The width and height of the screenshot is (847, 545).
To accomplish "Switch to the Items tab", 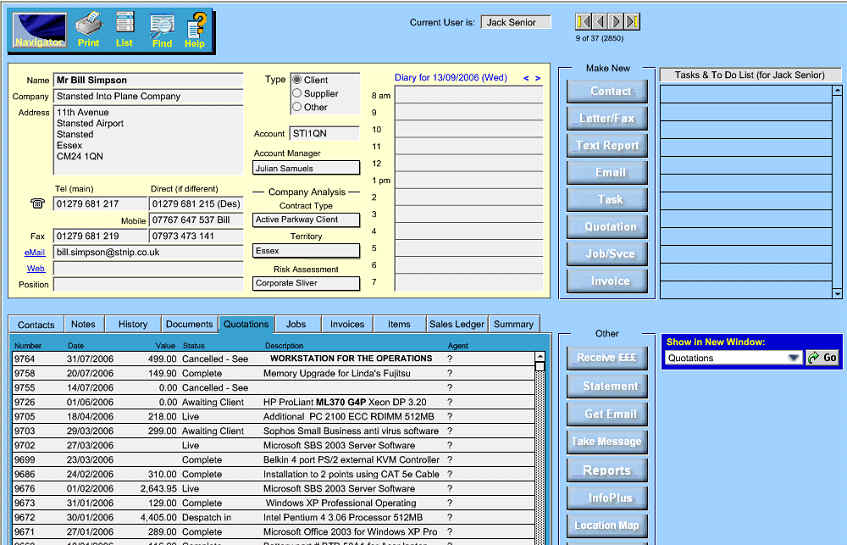I will point(399,324).
